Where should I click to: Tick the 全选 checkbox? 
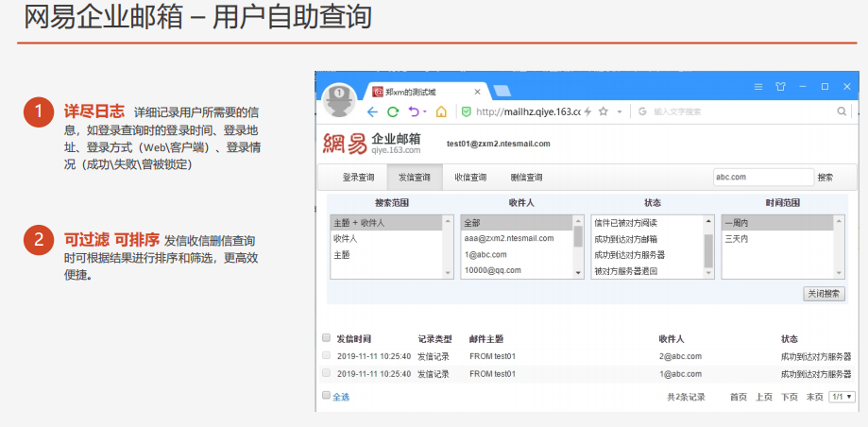click(326, 396)
